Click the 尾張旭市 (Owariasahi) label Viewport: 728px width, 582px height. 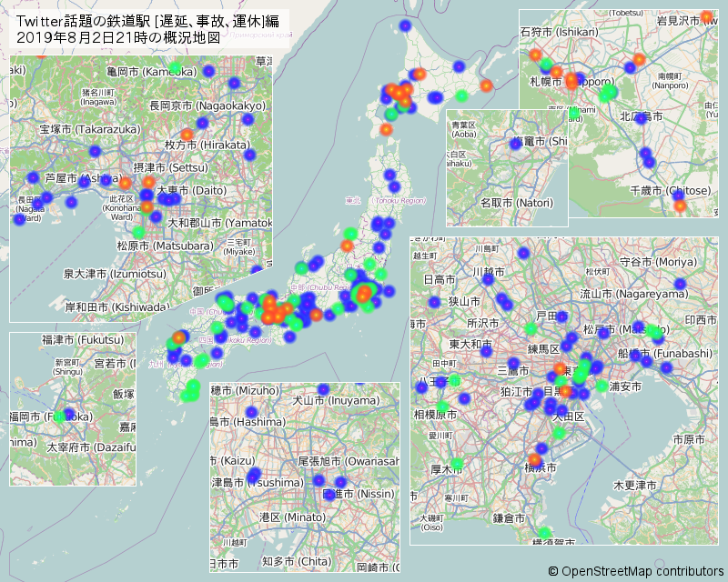(349, 461)
